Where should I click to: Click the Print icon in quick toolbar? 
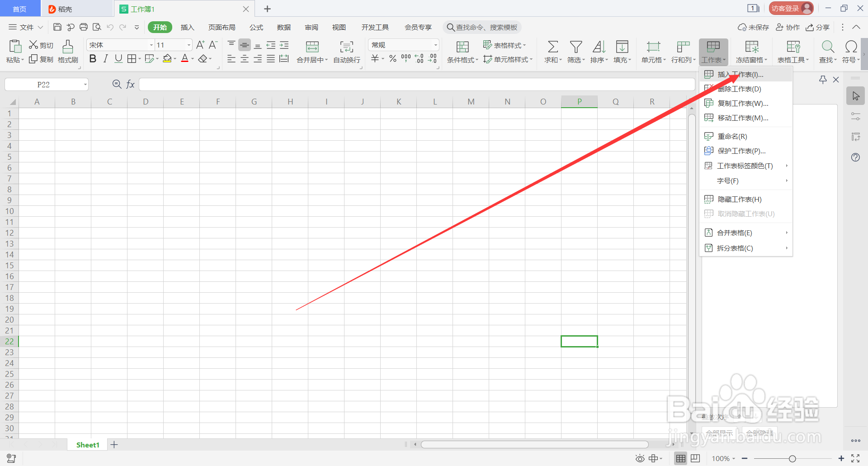click(84, 27)
